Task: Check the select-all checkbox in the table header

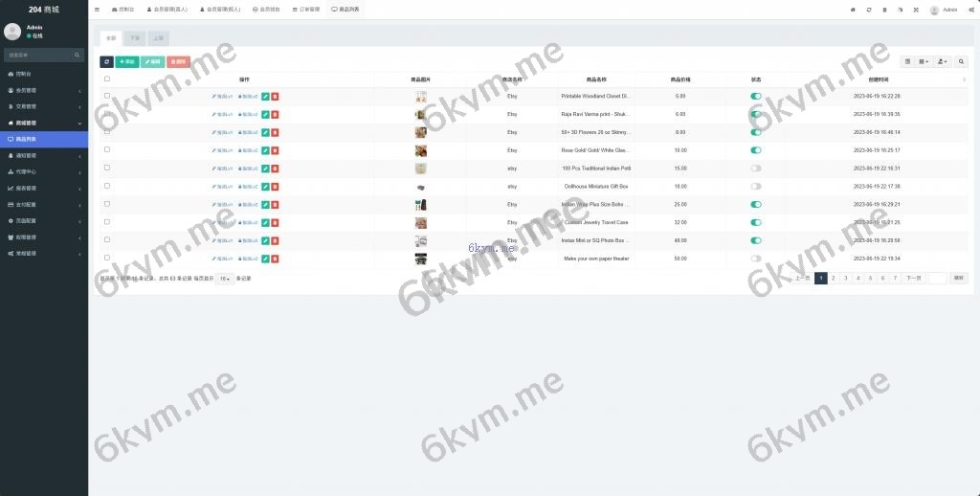Action: [107, 79]
